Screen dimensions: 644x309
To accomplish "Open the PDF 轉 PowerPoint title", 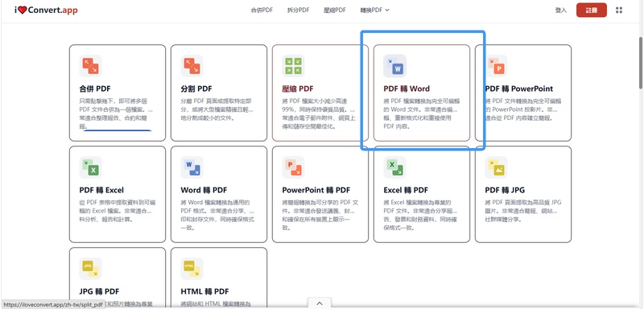I will [x=519, y=89].
